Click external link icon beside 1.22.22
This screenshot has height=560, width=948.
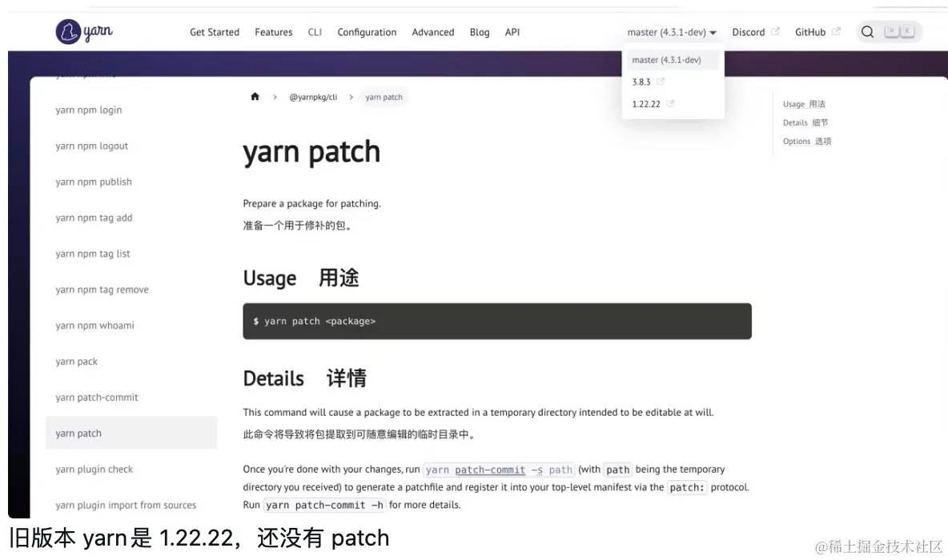670,104
